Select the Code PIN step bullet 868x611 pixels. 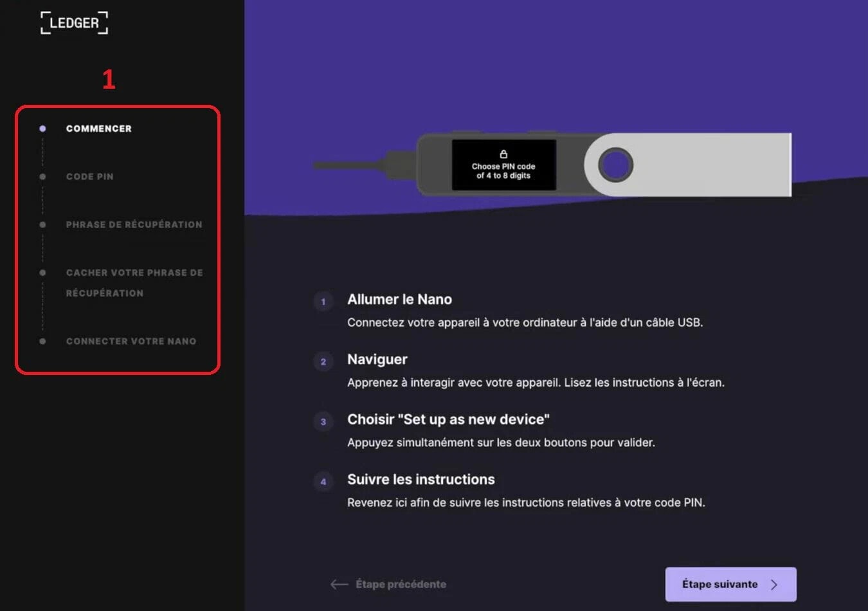[42, 177]
